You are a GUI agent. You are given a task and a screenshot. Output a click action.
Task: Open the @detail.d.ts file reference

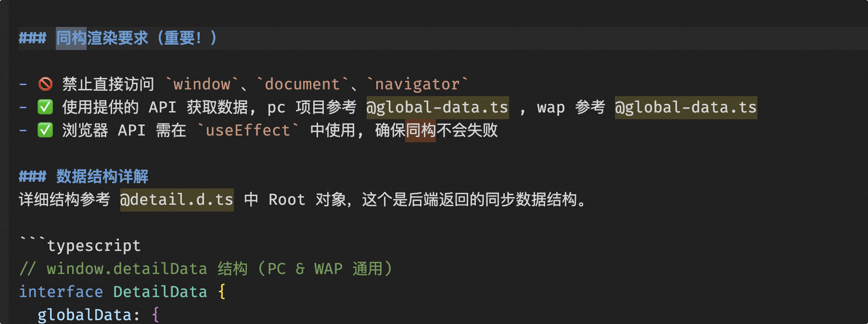(x=177, y=199)
